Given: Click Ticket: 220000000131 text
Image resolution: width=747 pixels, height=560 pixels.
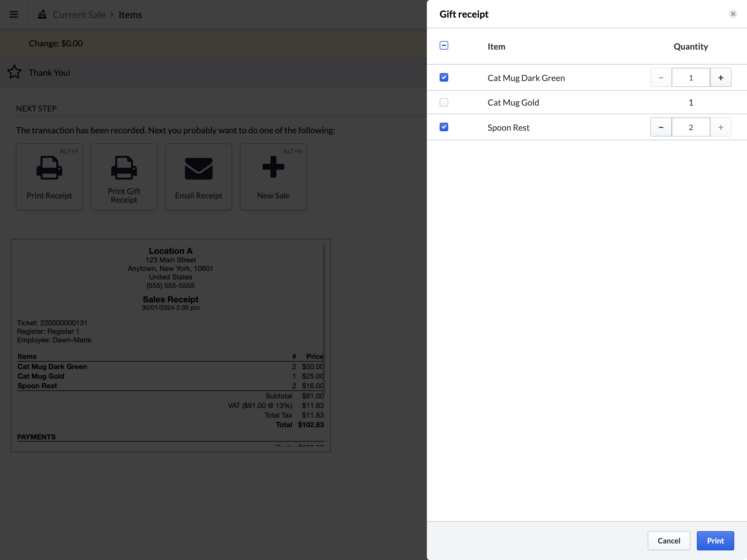Looking at the screenshot, I should coord(52,323).
